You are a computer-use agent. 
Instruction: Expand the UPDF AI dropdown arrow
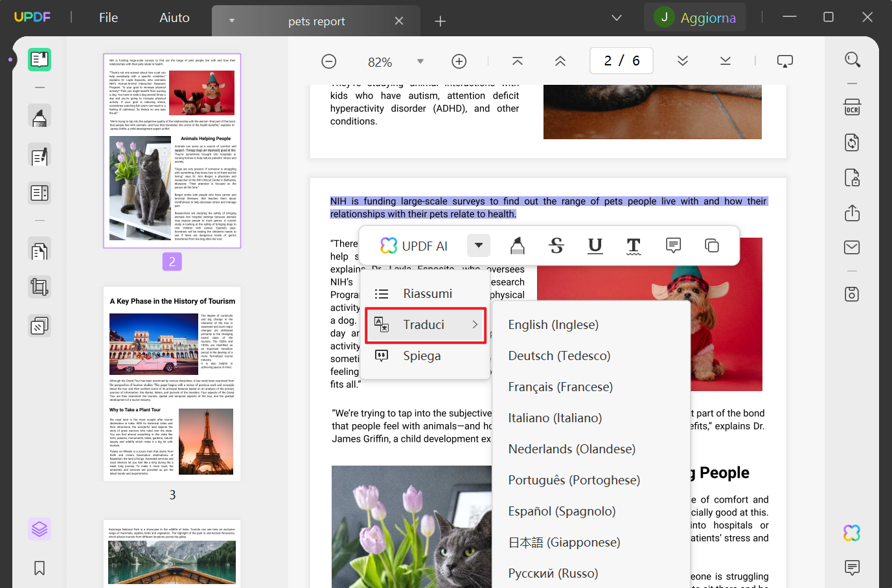pyautogui.click(x=478, y=245)
